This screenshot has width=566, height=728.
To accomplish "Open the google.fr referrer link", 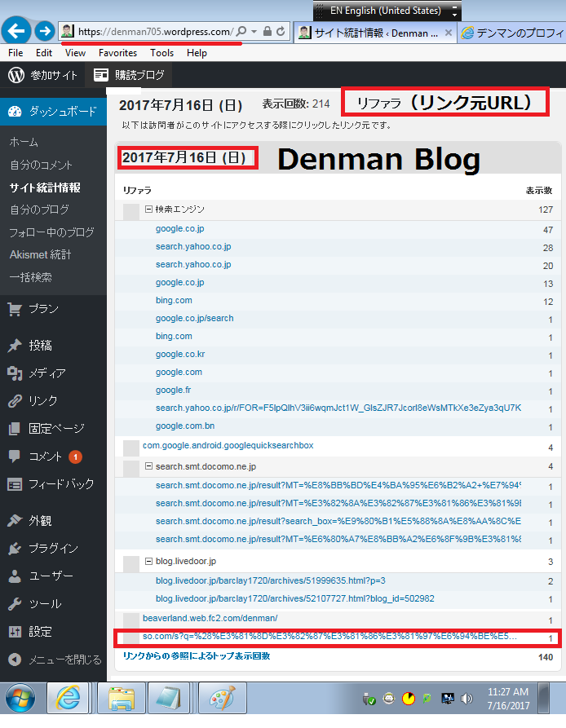I will [x=173, y=390].
